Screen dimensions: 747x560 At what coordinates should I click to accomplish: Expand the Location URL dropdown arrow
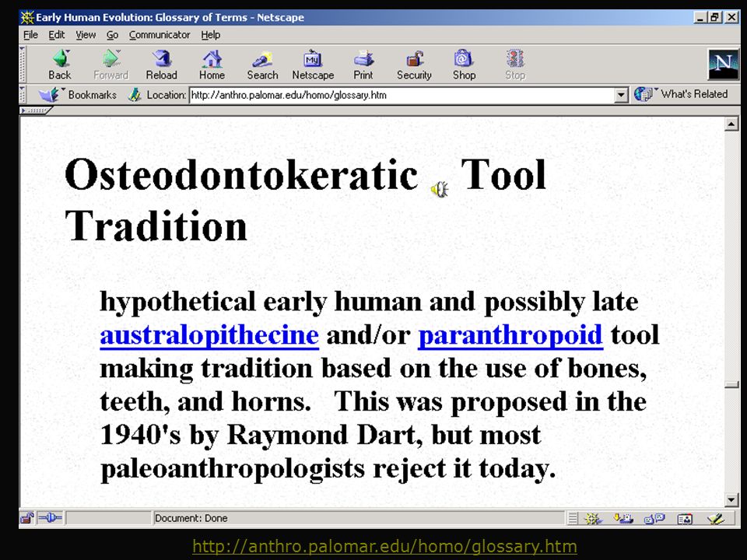(x=620, y=95)
